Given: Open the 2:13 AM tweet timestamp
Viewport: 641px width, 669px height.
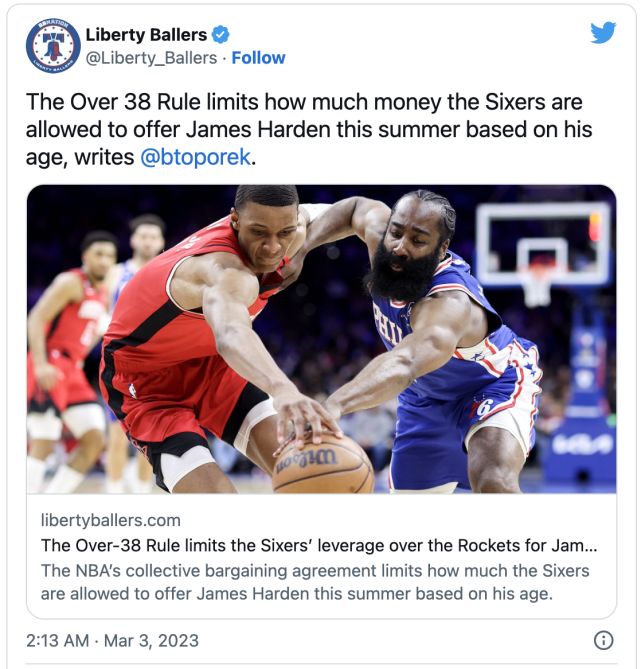Looking at the screenshot, I should click(x=58, y=640).
